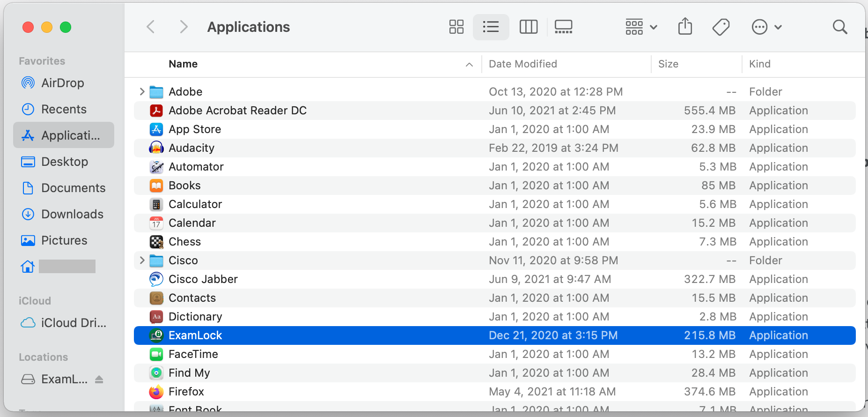The width and height of the screenshot is (868, 417).
Task: Click the 'Cisco Jabber' file name
Action: 203,279
